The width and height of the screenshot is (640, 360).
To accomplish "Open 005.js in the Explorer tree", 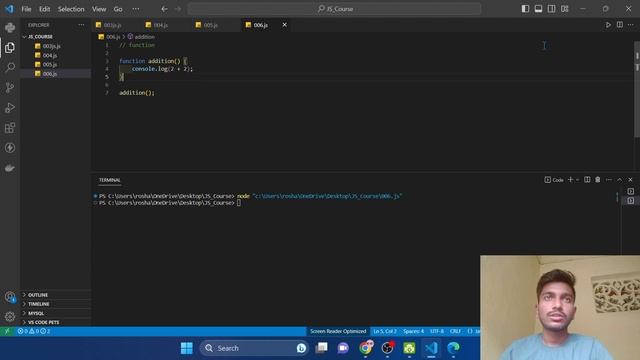I will (x=50, y=64).
